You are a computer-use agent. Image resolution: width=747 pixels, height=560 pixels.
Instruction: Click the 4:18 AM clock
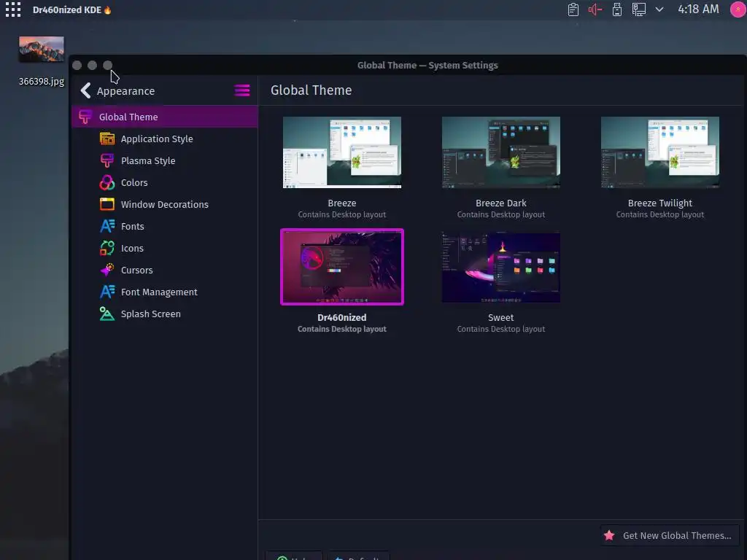[698, 9]
